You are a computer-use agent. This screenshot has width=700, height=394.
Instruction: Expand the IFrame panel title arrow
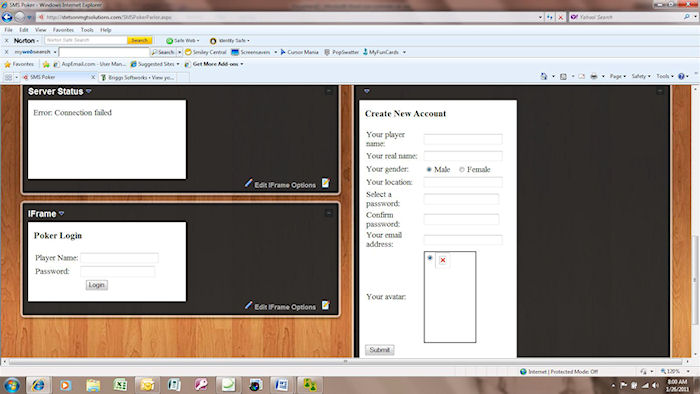[61, 214]
